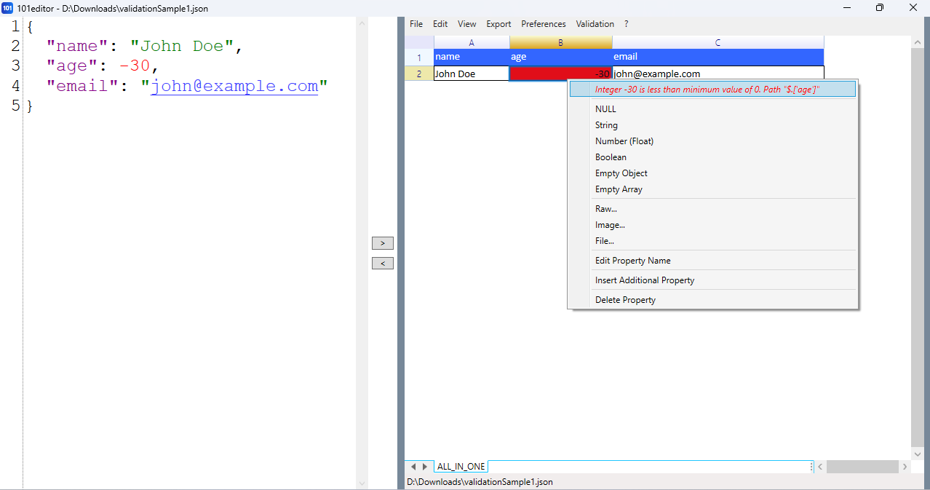
Task: Choose Edit Property Name
Action: 712,260
